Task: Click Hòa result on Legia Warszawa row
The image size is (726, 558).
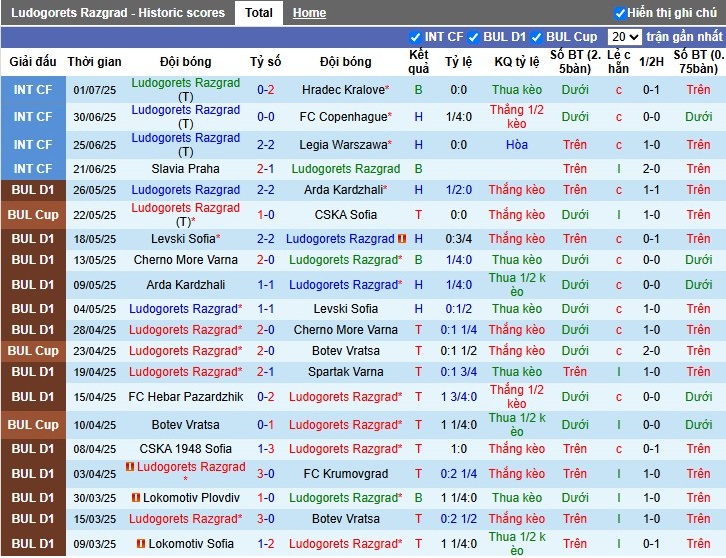Action: pos(517,144)
